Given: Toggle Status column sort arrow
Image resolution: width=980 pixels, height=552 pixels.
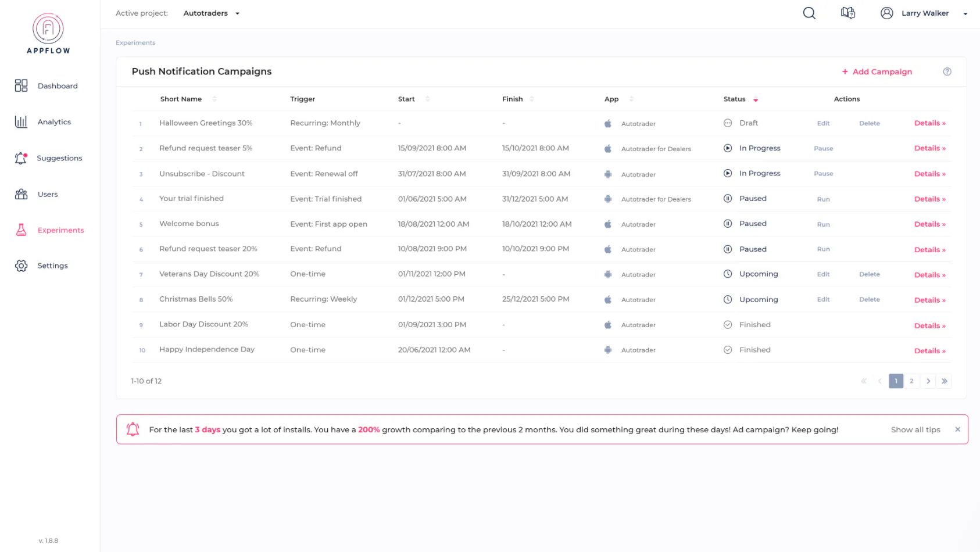Looking at the screenshot, I should coord(756,100).
